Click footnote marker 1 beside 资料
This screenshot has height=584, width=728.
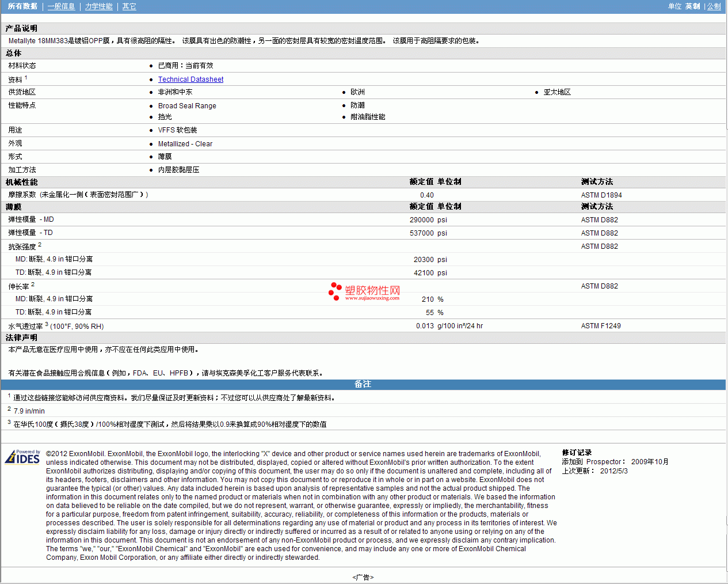click(26, 77)
